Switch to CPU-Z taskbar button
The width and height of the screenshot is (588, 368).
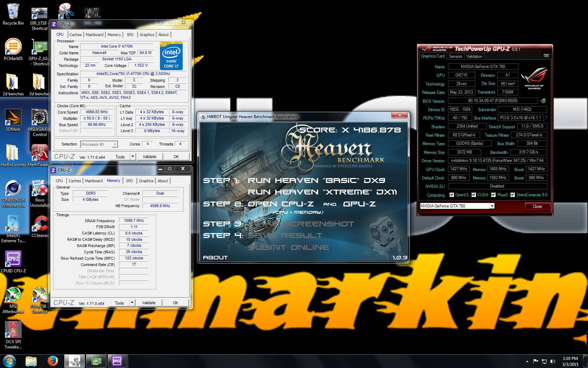tap(117, 361)
